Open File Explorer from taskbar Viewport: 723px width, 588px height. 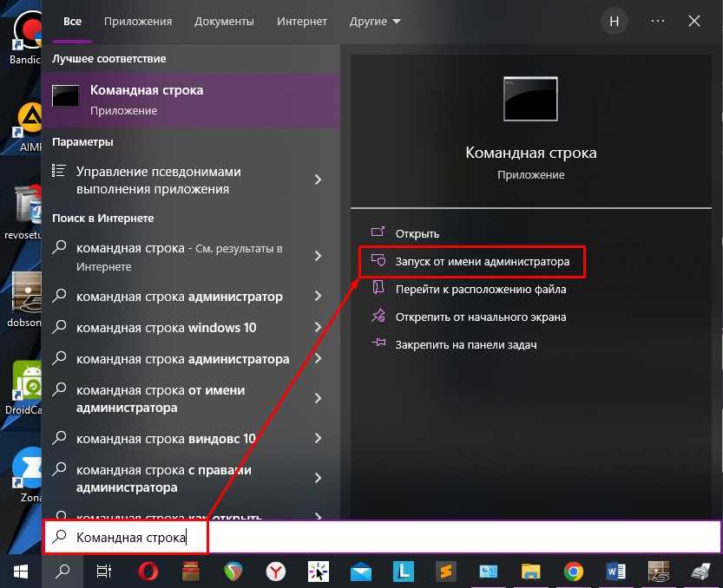[530, 572]
